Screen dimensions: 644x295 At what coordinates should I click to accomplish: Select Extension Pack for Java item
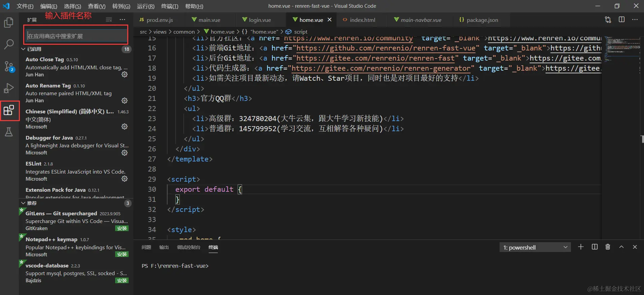76,193
